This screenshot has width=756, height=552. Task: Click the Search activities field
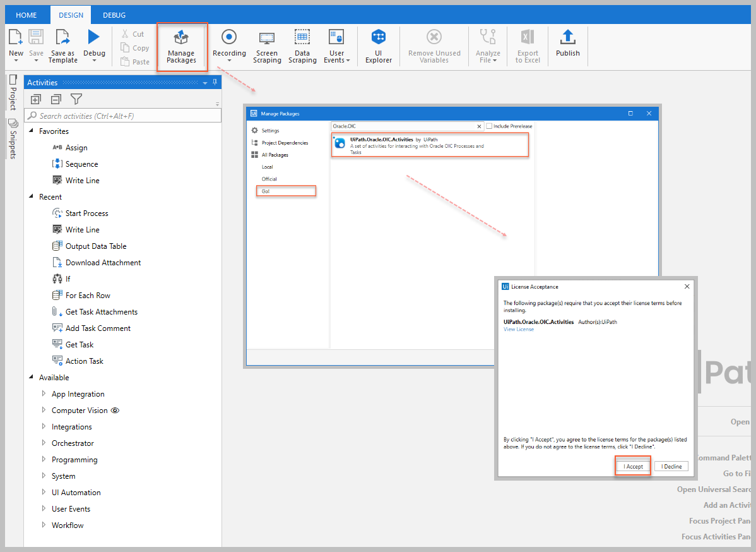pos(124,116)
